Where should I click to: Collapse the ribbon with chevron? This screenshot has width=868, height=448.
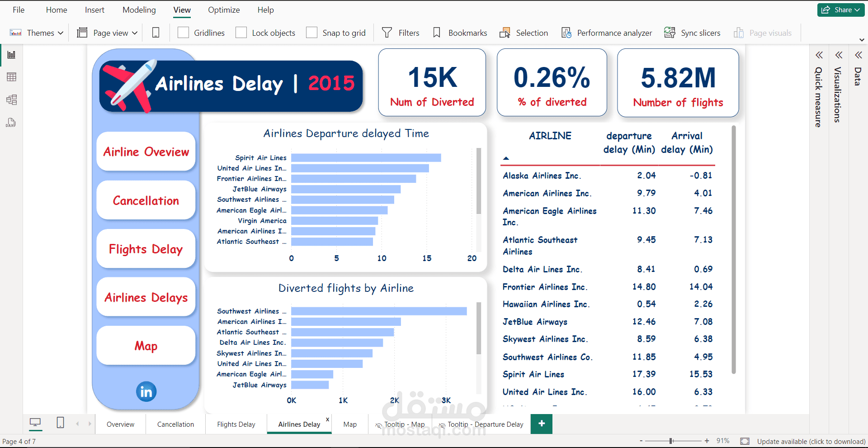[x=862, y=40]
